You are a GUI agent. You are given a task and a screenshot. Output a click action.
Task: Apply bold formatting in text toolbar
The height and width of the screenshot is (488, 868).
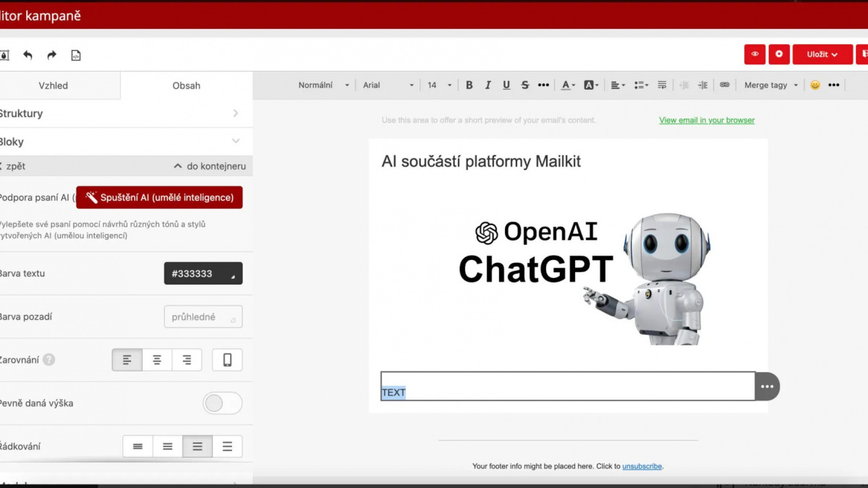pyautogui.click(x=469, y=85)
